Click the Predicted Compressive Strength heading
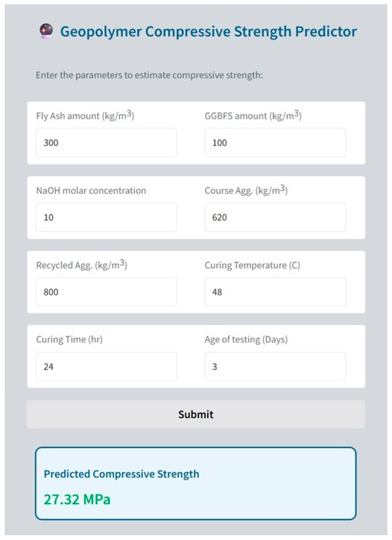Screen dimensions: 392x540 click(122, 473)
